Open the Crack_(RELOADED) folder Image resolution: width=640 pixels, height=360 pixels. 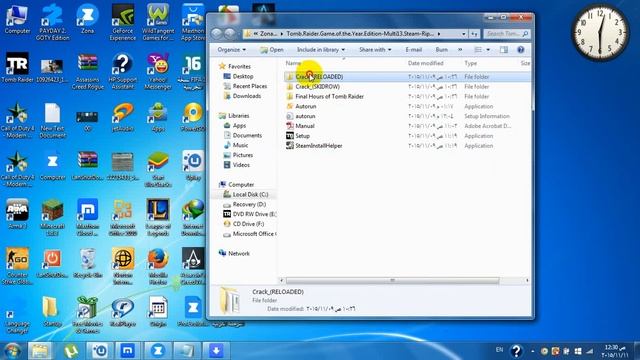tap(319, 77)
